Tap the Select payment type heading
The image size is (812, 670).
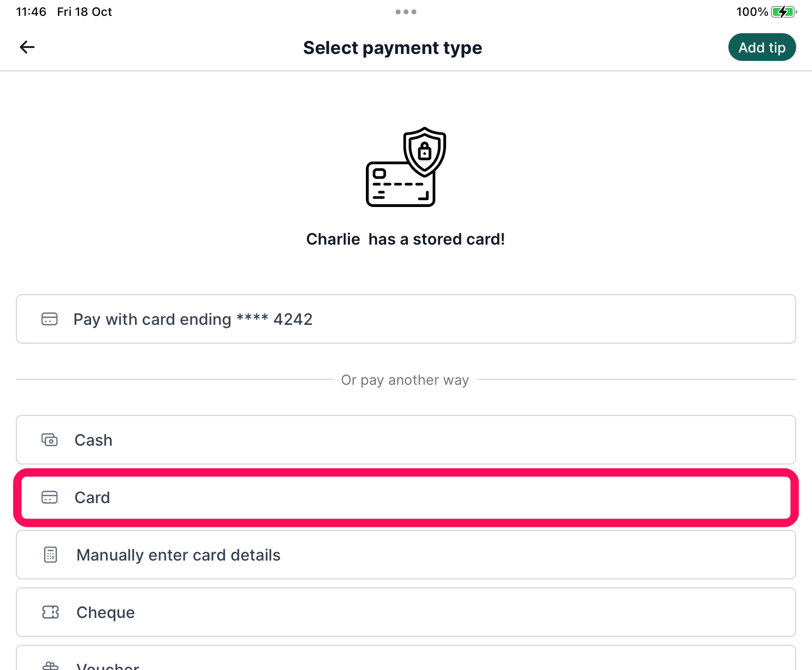[393, 48]
